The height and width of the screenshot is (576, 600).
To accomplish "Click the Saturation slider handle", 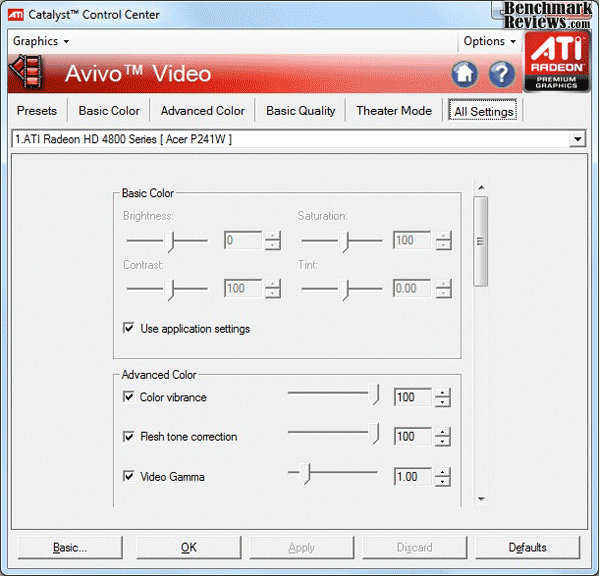I will (x=344, y=242).
